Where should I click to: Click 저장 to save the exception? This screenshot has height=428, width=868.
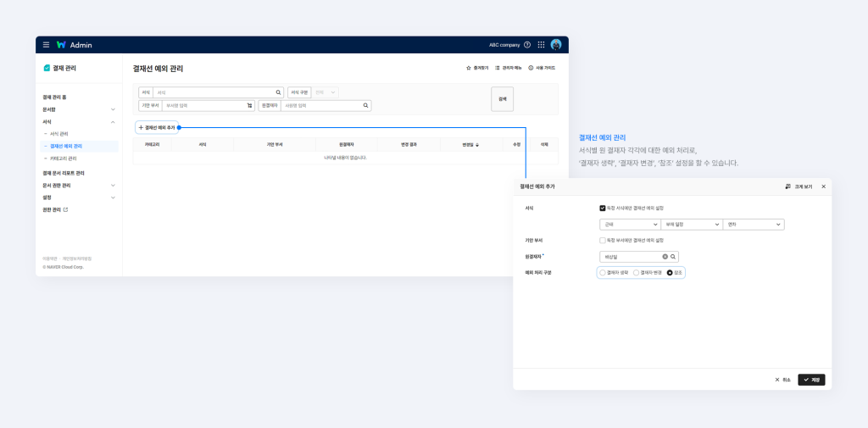(x=811, y=380)
